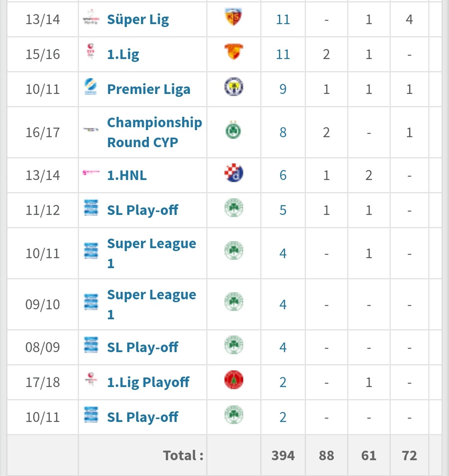Open Super League 1 link for 10/11
The width and height of the screenshot is (449, 476).
pyautogui.click(x=151, y=254)
